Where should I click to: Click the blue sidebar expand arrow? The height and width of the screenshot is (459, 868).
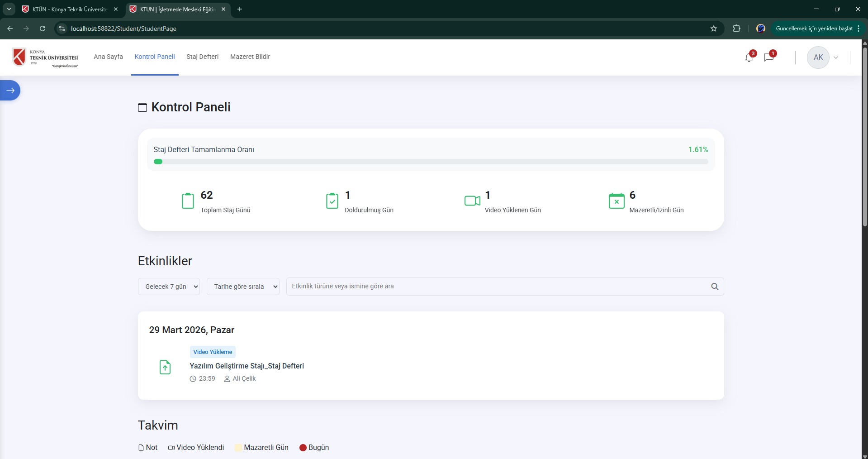tap(10, 91)
